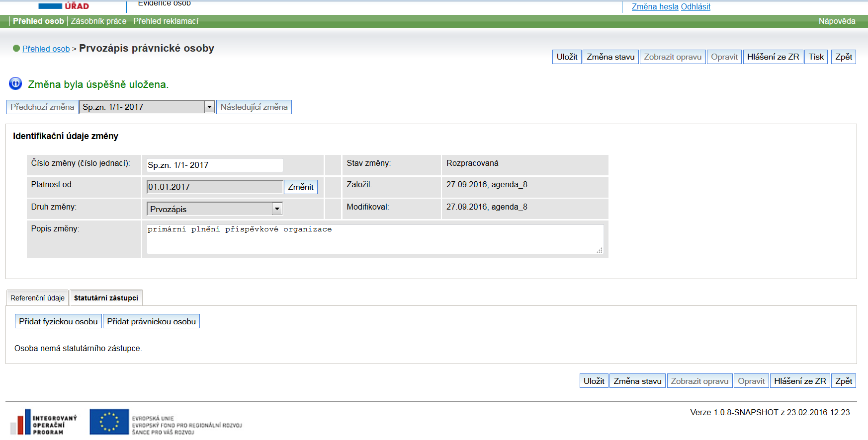868x440 pixels.
Task: Click the green bullet before Přehled osob breadcrumb
Action: click(x=16, y=48)
